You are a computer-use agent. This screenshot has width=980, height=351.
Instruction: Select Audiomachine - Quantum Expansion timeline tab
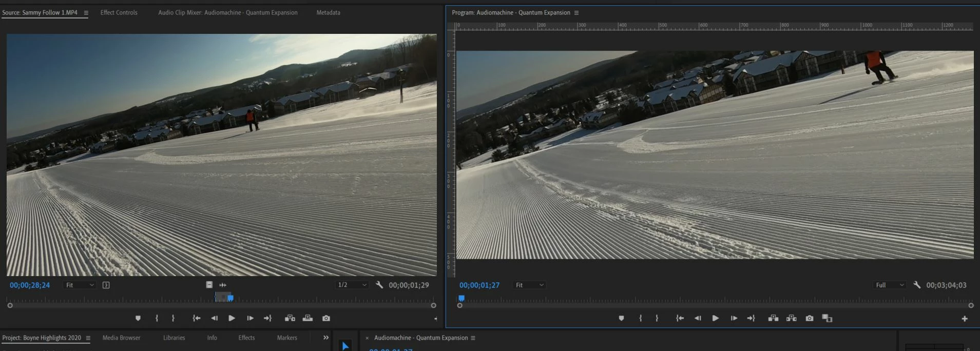(421, 338)
